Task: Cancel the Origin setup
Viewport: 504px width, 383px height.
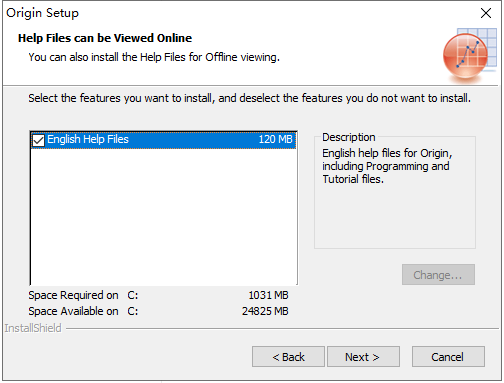Action: tap(448, 357)
